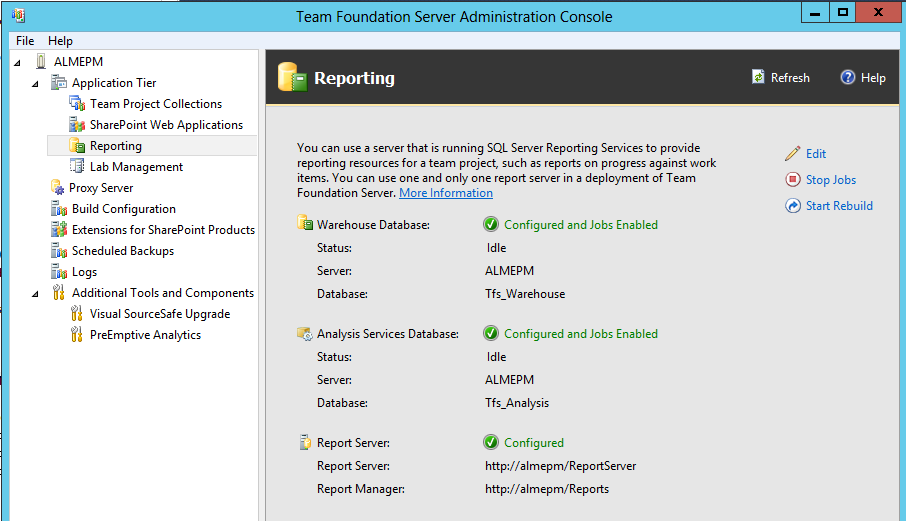This screenshot has width=906, height=521.
Task: Collapse the Application Tier node
Action: tap(35, 84)
